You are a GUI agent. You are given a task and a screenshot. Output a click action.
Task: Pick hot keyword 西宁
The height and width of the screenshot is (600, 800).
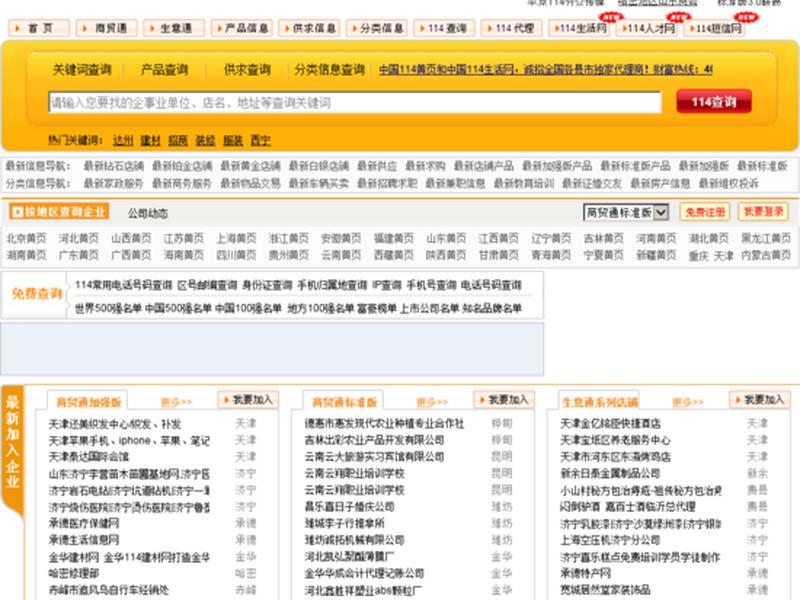pyautogui.click(x=261, y=140)
